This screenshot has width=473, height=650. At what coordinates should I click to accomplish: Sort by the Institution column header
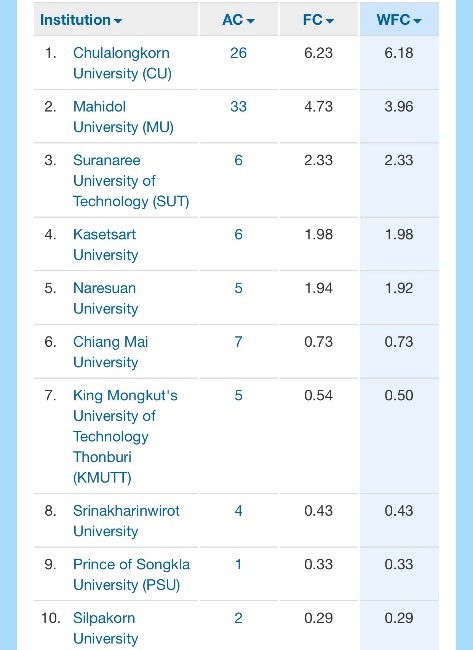[x=81, y=20]
